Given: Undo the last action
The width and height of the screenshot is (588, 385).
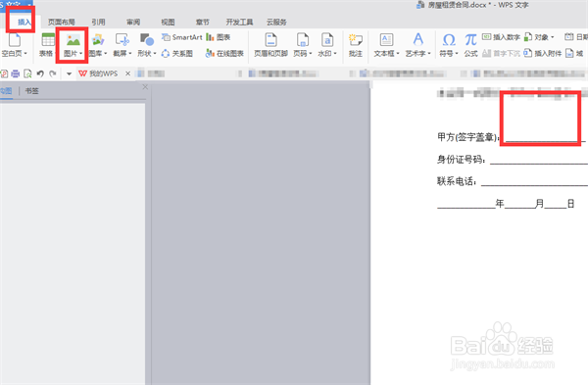Looking at the screenshot, I should pos(40,73).
